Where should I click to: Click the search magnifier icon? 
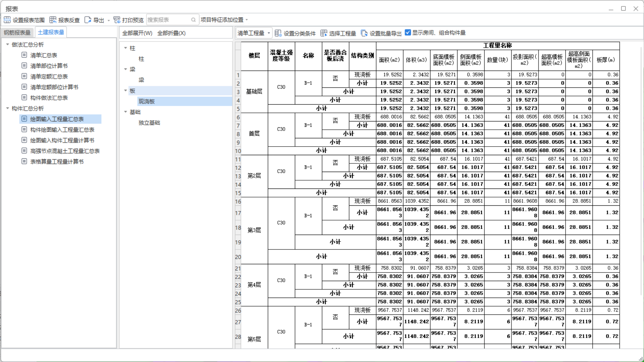tap(193, 20)
